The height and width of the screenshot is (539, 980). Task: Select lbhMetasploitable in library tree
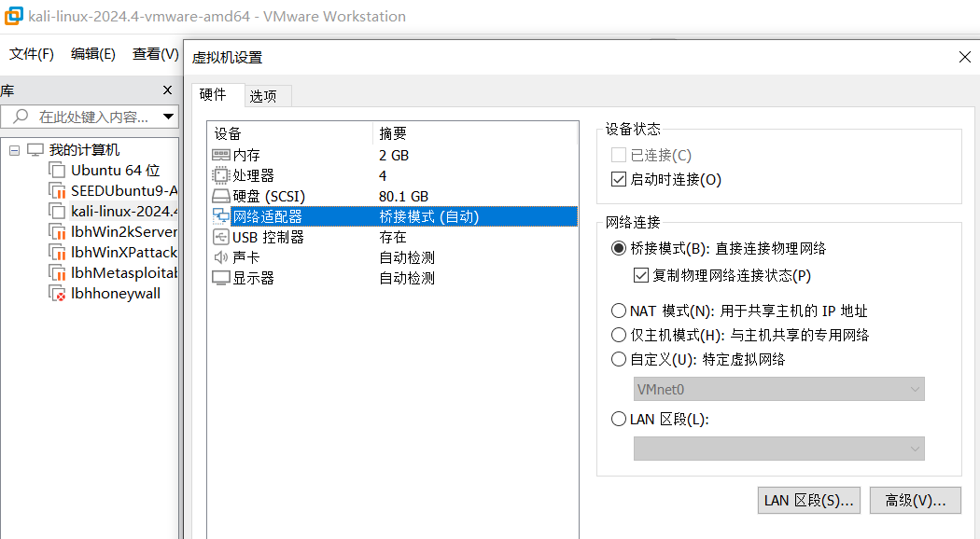point(124,273)
